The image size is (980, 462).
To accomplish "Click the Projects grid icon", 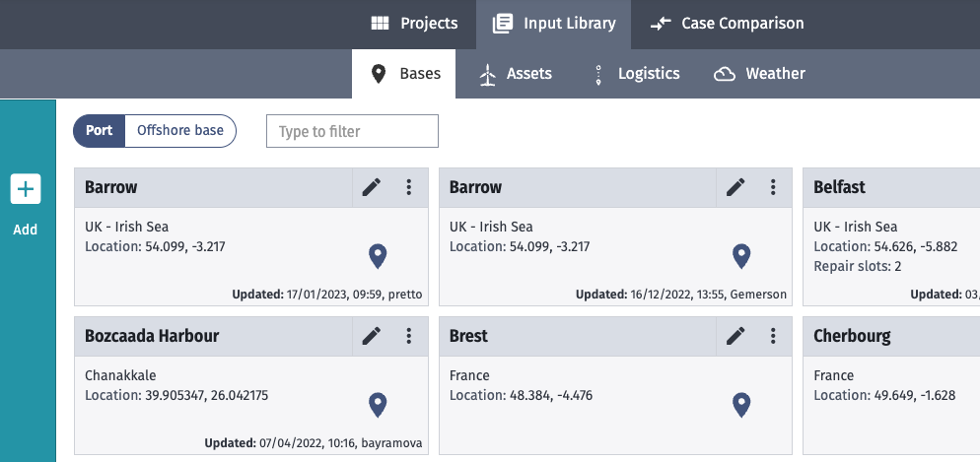I will coord(380,24).
